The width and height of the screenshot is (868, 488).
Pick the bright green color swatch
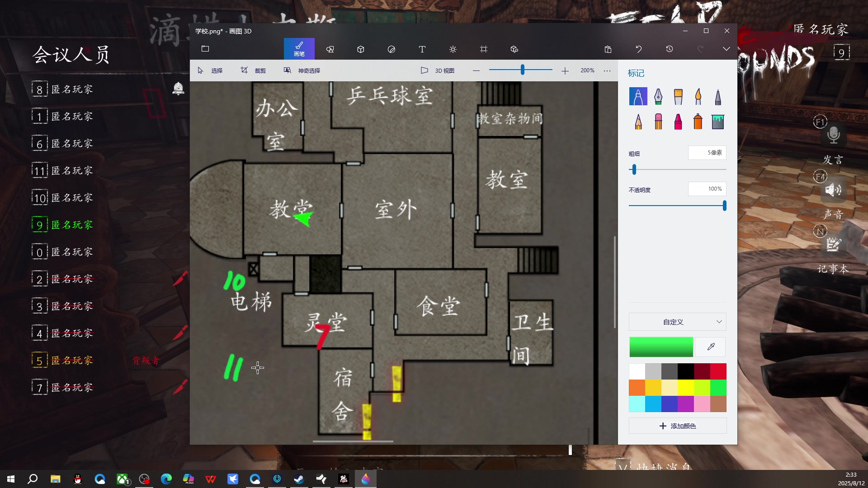point(718,388)
